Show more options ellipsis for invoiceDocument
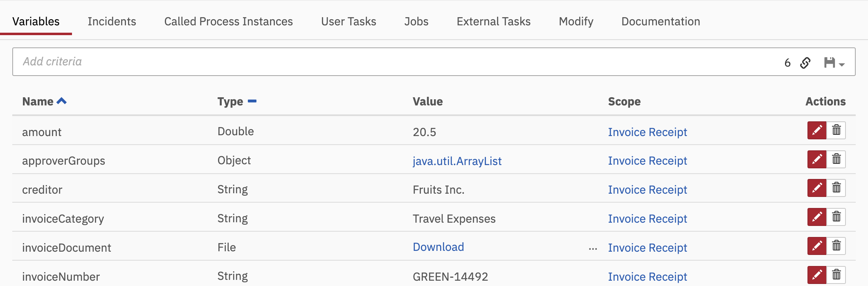Screen dimensions: 868x286 pyautogui.click(x=593, y=248)
